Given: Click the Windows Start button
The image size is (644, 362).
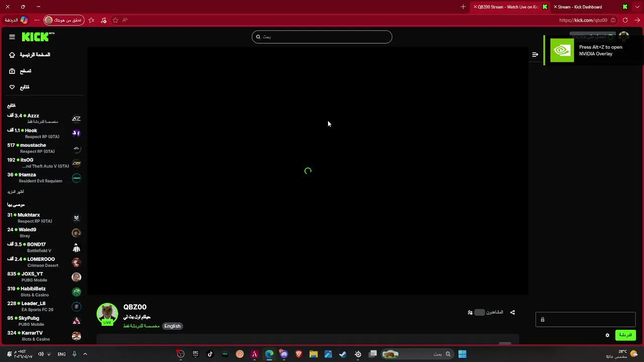Looking at the screenshot, I should 462,354.
